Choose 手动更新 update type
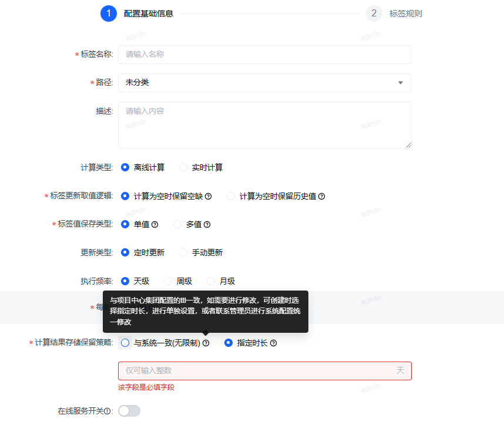Image resolution: width=504 pixels, height=422 pixels. (x=183, y=253)
